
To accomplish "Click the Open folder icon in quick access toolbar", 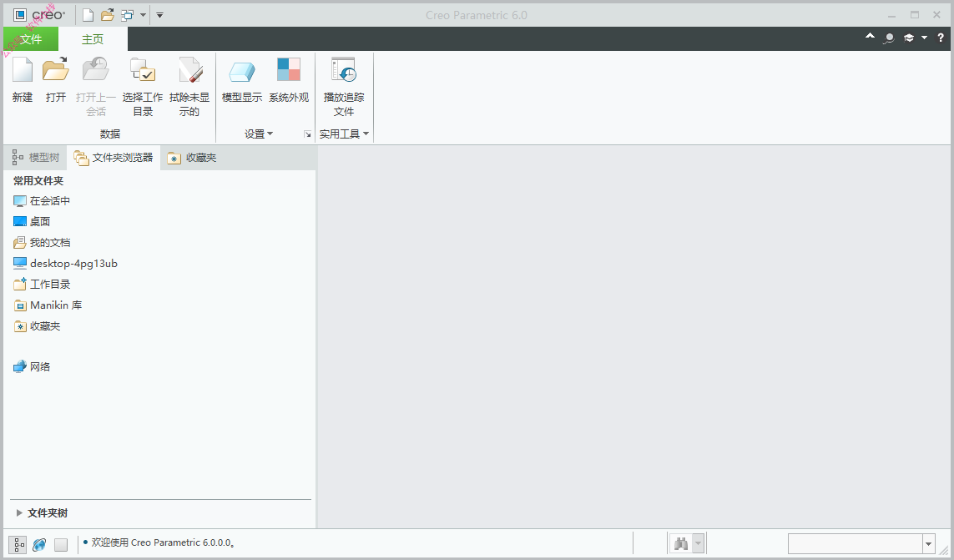I will 108,15.
